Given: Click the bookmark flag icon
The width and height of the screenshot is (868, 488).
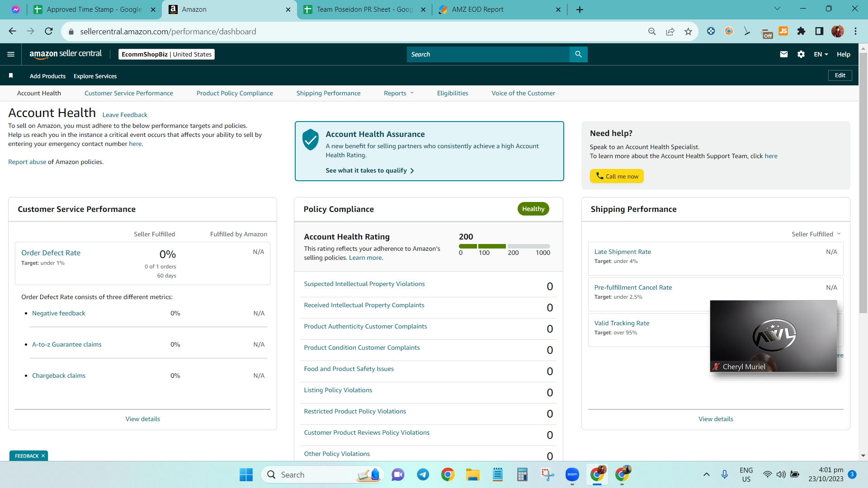Looking at the screenshot, I should tap(11, 75).
